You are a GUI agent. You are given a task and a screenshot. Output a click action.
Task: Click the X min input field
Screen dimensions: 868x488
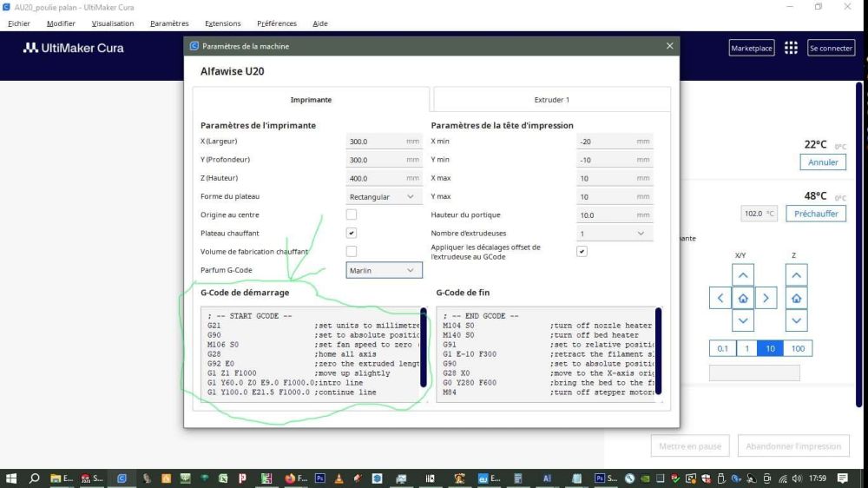click(x=614, y=142)
